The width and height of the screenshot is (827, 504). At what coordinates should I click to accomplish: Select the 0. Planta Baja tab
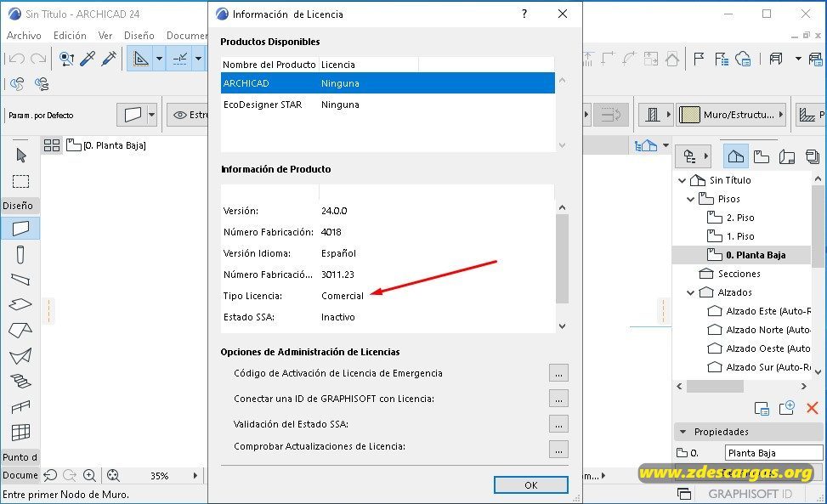105,145
